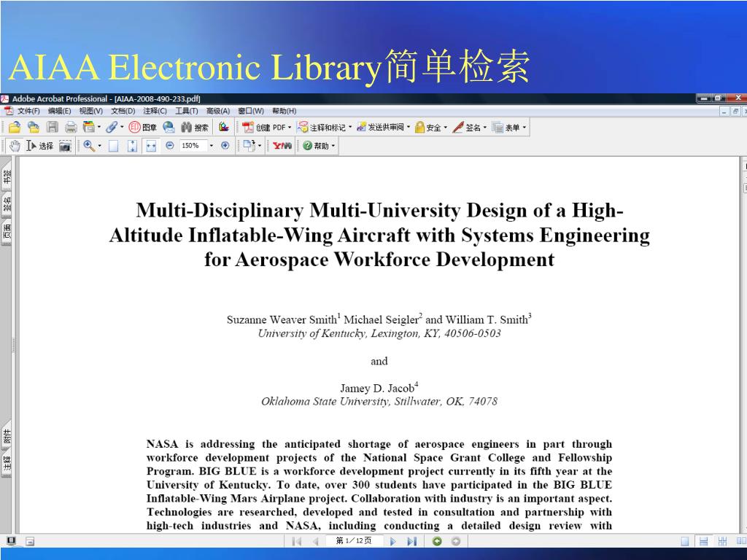Open the 窗口(W) menu

pos(251,111)
